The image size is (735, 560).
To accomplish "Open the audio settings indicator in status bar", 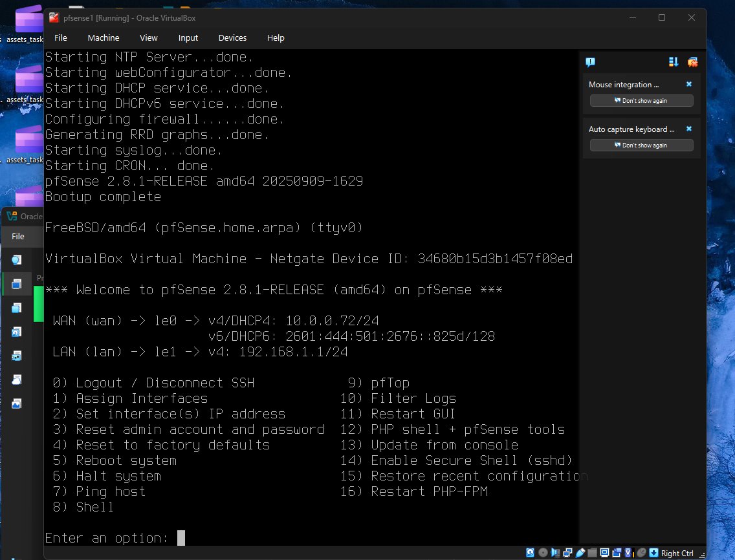I will pos(556,553).
